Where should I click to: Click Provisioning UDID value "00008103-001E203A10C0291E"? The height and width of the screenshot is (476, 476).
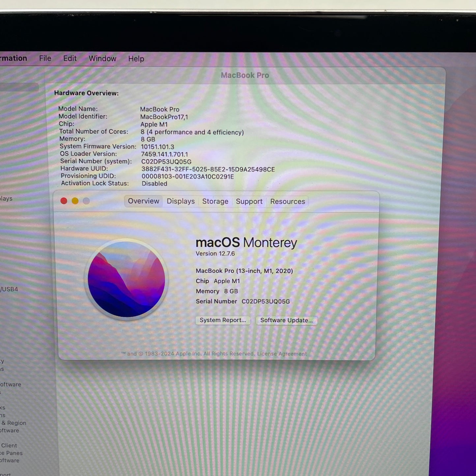(x=188, y=177)
